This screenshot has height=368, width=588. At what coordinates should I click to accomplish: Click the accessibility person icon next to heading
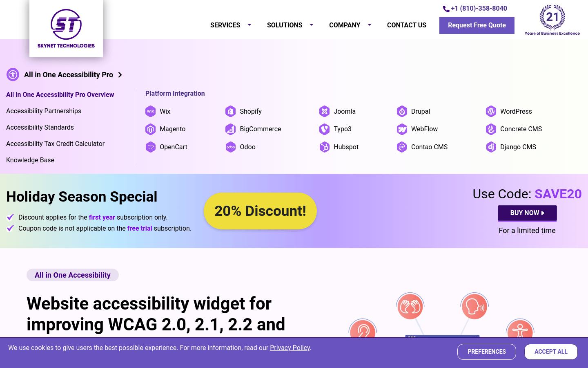(13, 74)
